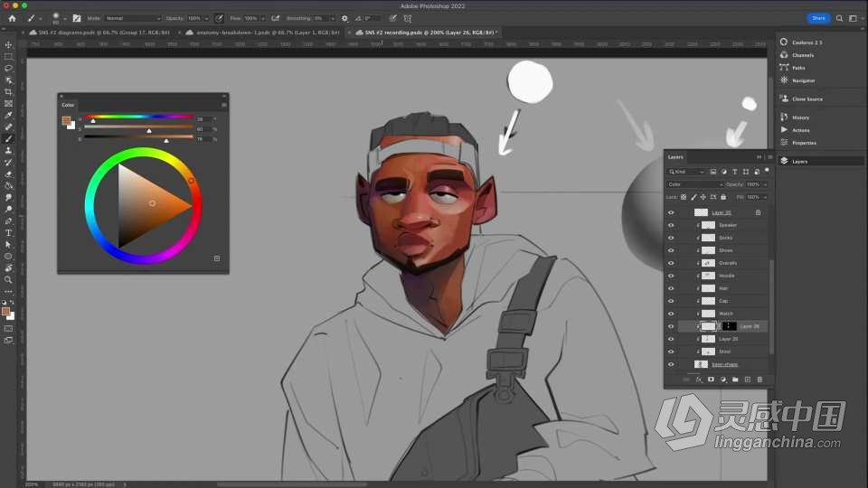Open the layer blend mode Color dropdown

[x=695, y=184]
